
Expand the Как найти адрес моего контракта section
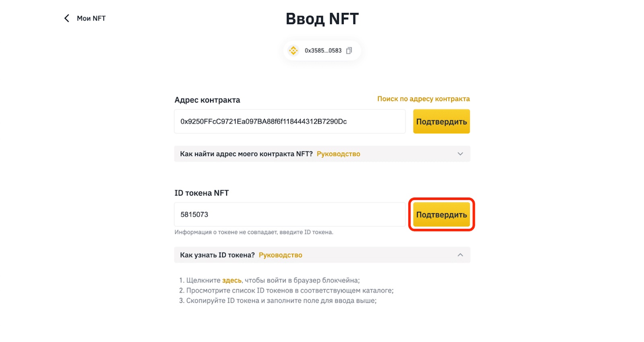(460, 154)
